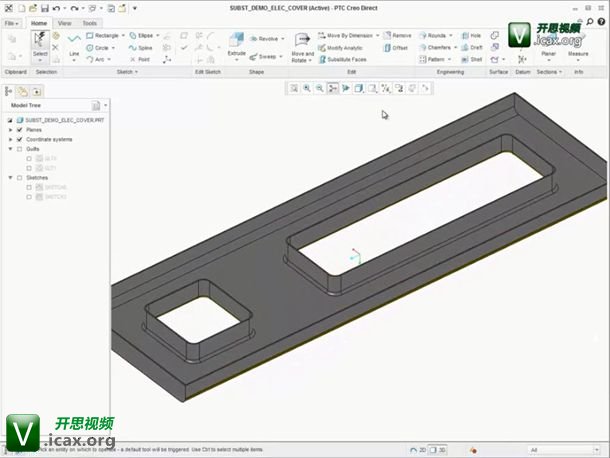This screenshot has width=610, height=458.
Task: Switch to the View tab
Action: 65,23
